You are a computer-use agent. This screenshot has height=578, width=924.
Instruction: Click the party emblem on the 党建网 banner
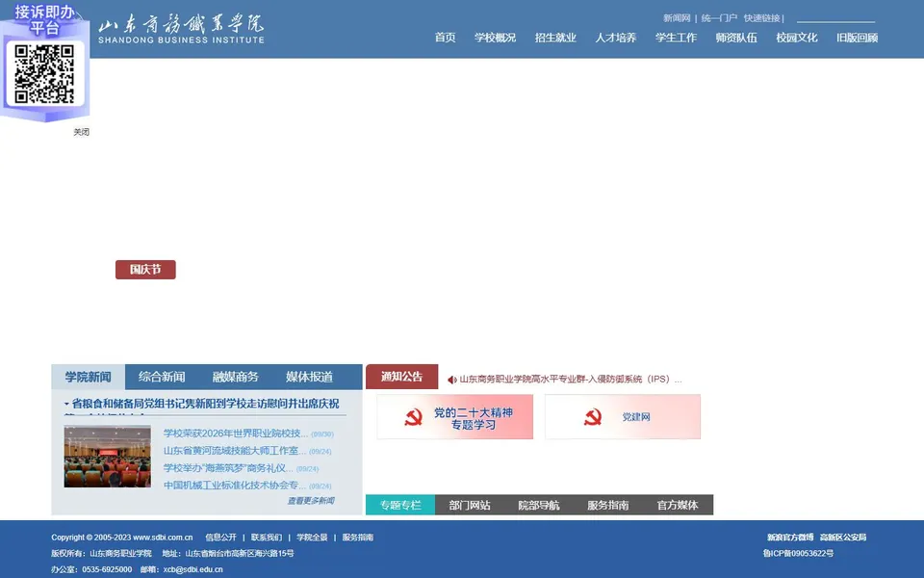coord(592,417)
